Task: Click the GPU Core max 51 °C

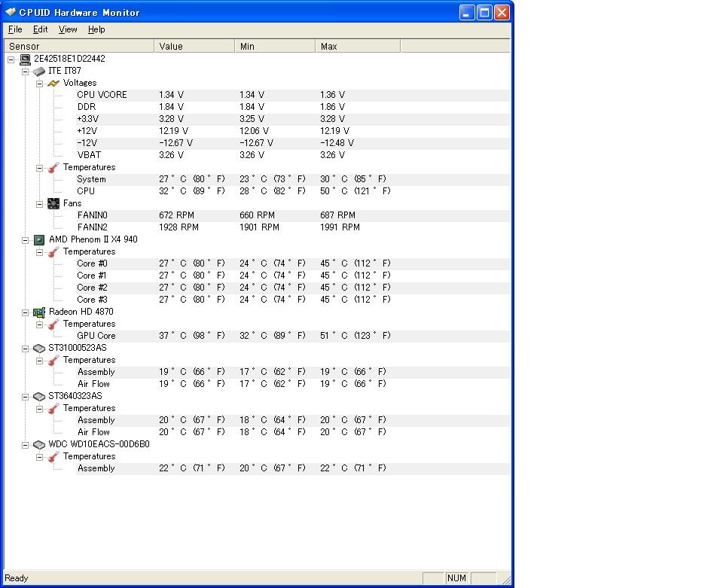Action: 355,336
